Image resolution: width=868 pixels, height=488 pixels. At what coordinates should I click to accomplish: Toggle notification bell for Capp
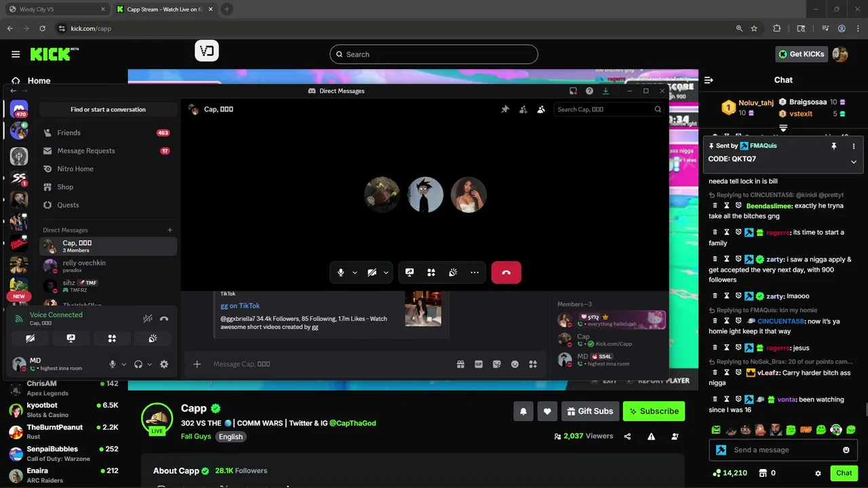524,411
